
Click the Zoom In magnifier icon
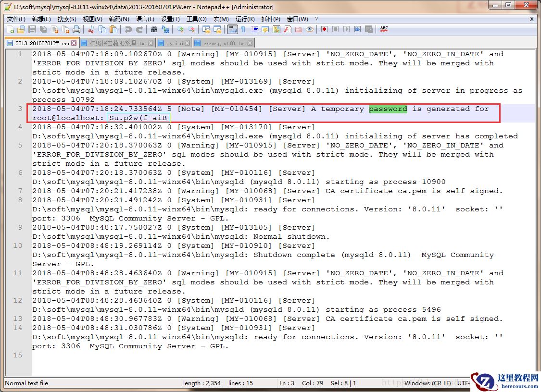[x=180, y=30]
